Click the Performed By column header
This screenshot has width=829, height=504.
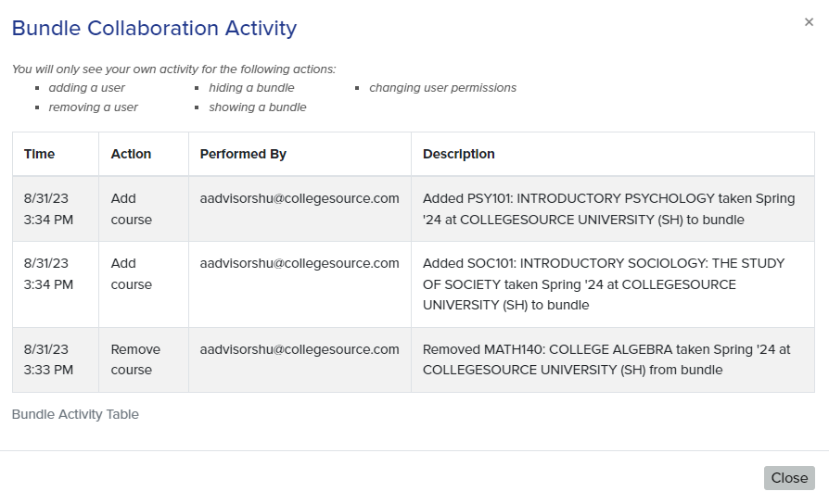pyautogui.click(x=300, y=154)
